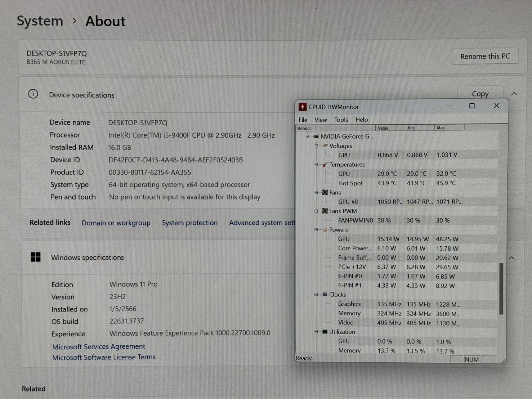This screenshot has height=399, width=532.
Task: Collapse the Powers tree node
Action: 316,230
